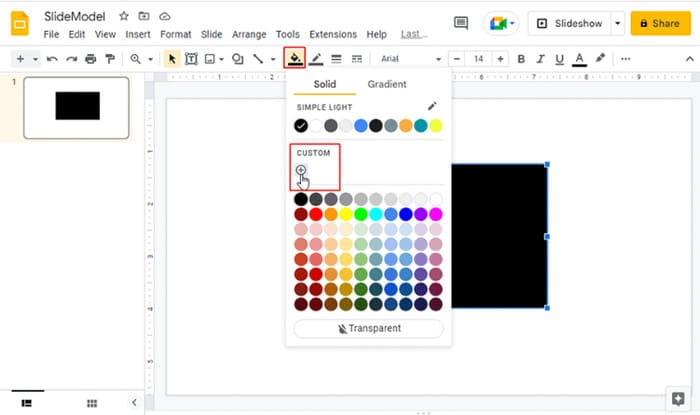Toggle Underline formatting

tap(559, 59)
